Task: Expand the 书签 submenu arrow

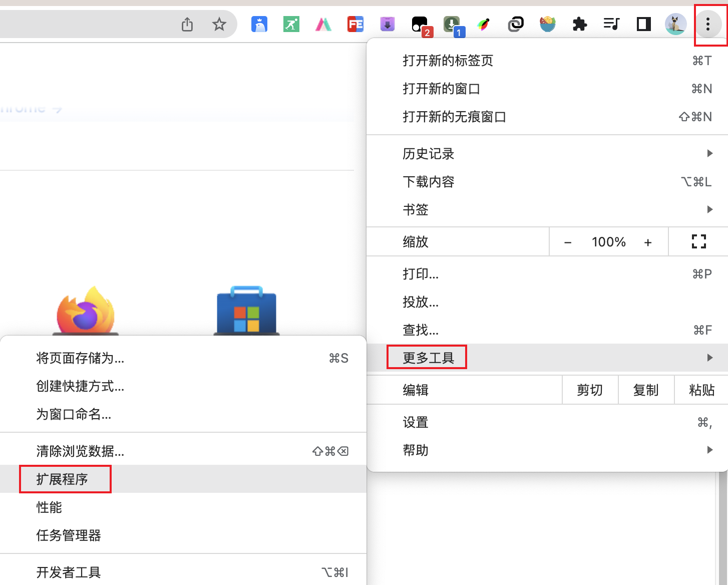Action: tap(710, 209)
